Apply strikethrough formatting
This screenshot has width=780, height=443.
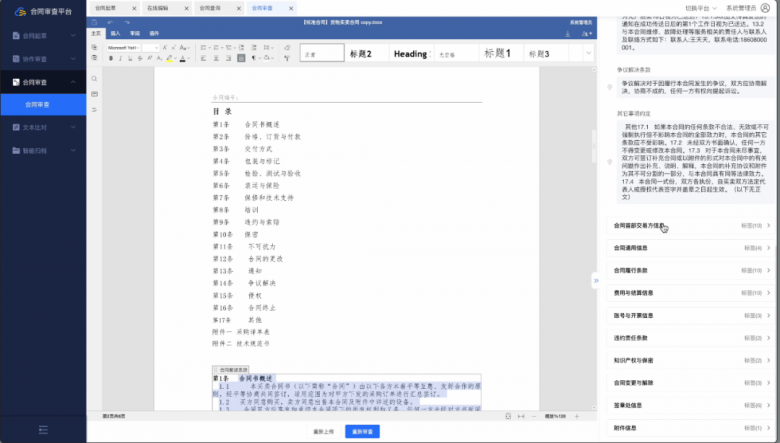[x=140, y=59]
